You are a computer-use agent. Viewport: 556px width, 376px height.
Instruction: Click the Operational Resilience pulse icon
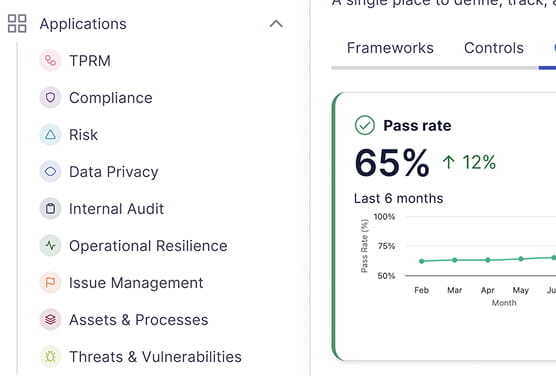[x=50, y=245]
